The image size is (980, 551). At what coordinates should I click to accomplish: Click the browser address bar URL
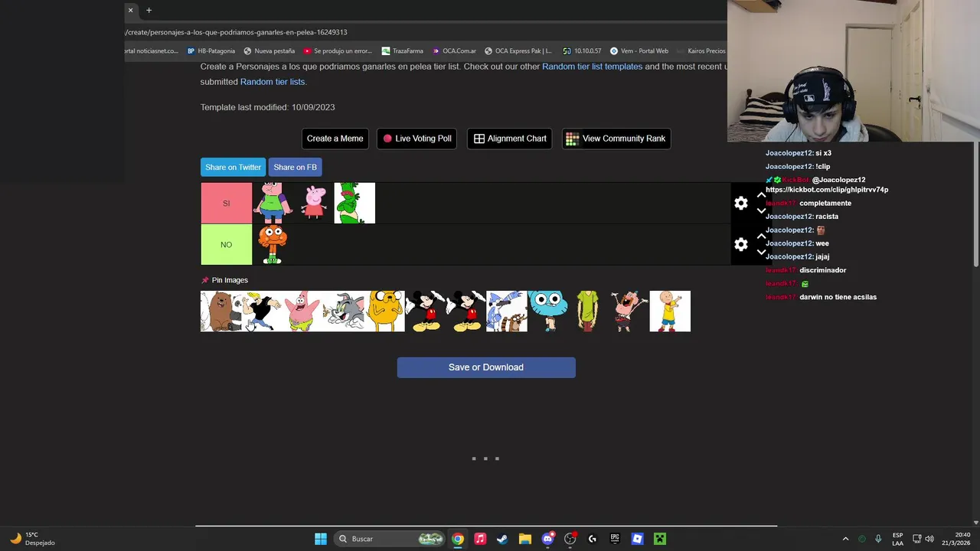237,32
